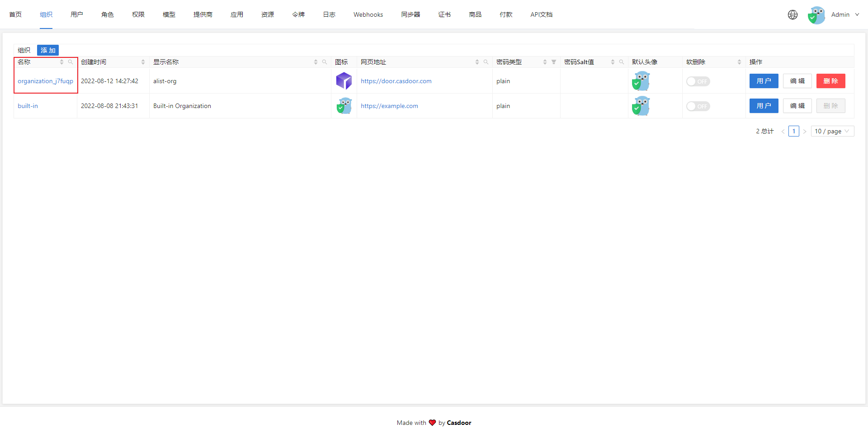This screenshot has height=438, width=868.
Task: Click the 添加 button to add an organization
Action: [47, 50]
